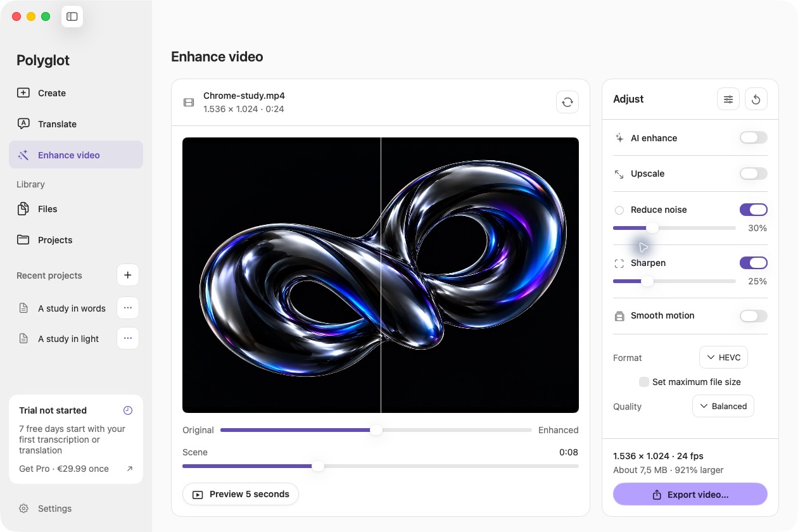Enable the Upscale toggle
The height and width of the screenshot is (532, 798).
point(754,174)
